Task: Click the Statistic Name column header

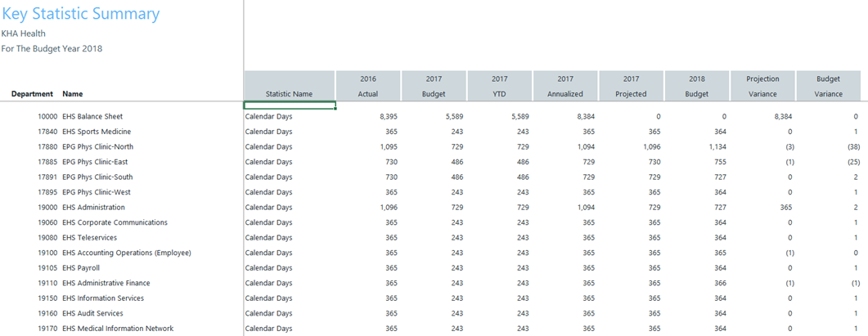Action: 290,94
